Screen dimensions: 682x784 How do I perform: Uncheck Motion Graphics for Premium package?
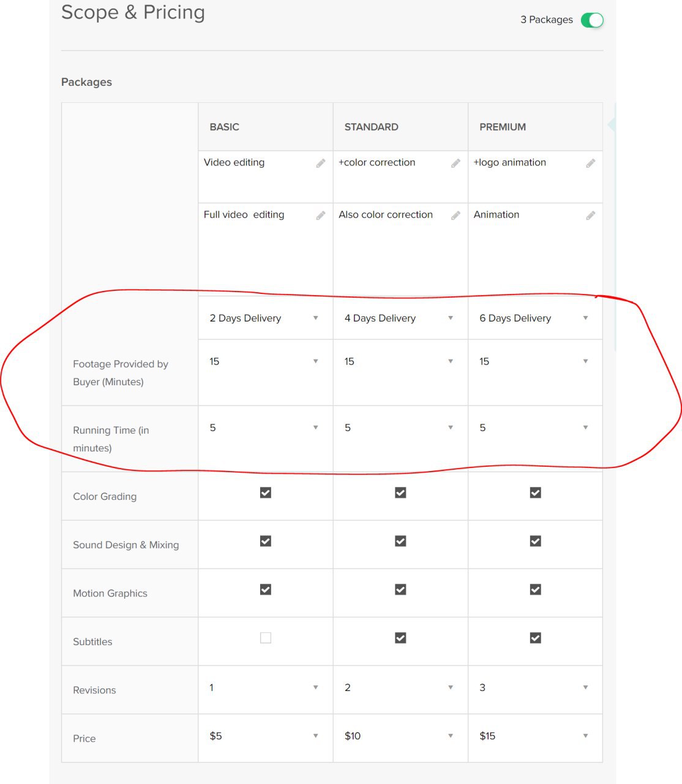(535, 589)
